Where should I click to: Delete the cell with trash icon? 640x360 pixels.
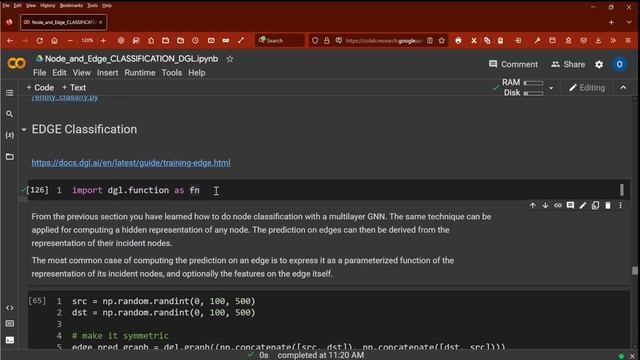point(608,205)
